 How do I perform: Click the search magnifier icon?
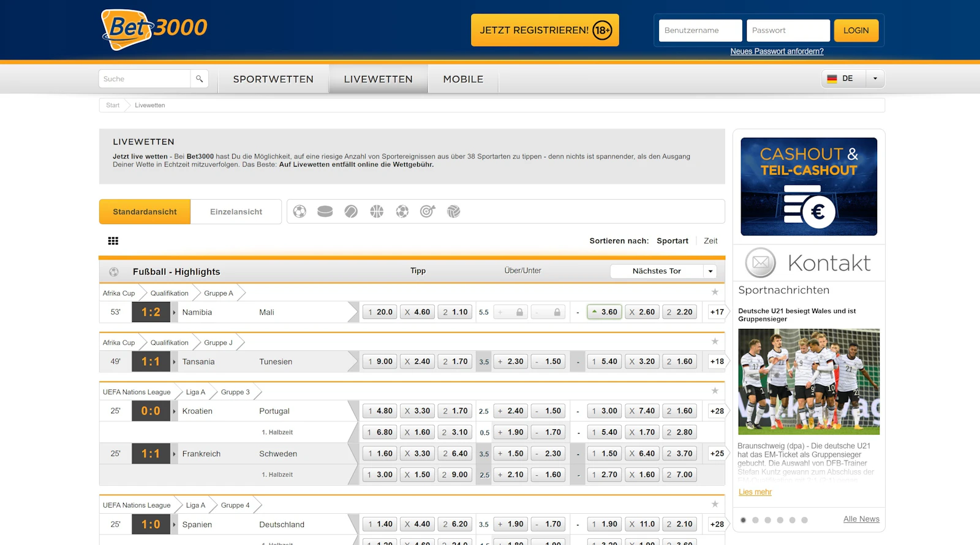click(x=199, y=79)
